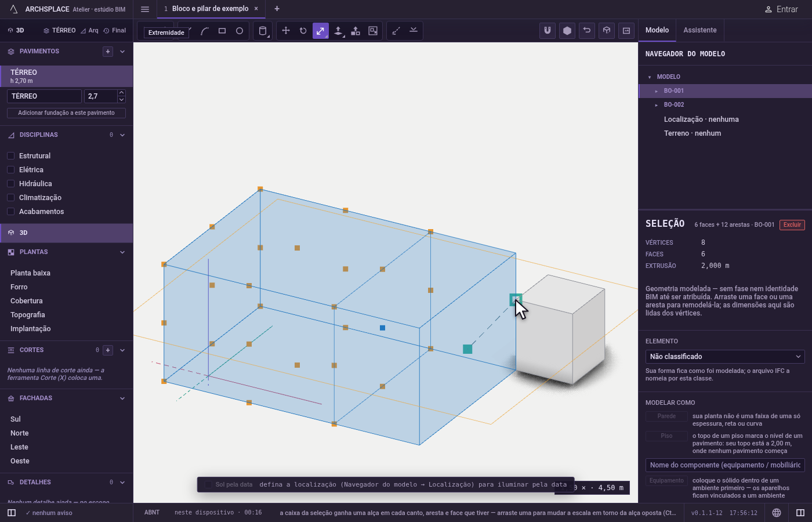This screenshot has height=522, width=812.
Task: Choose the cylinder solid tool
Action: point(263,31)
